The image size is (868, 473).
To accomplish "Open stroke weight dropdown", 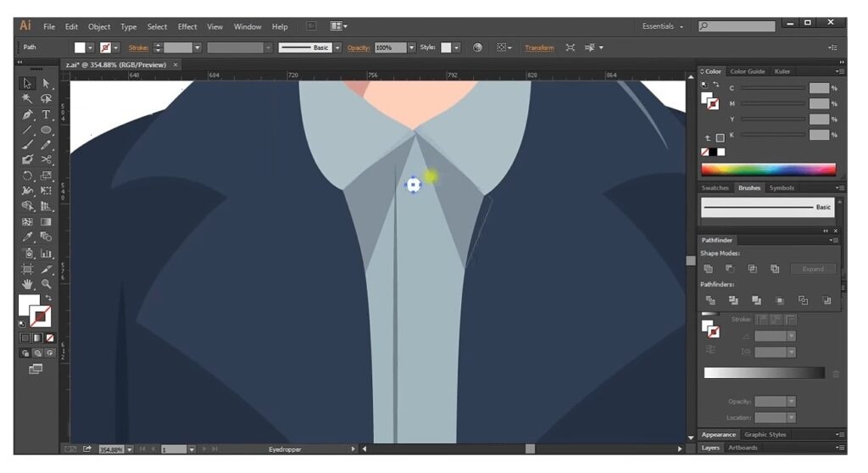I will (197, 47).
